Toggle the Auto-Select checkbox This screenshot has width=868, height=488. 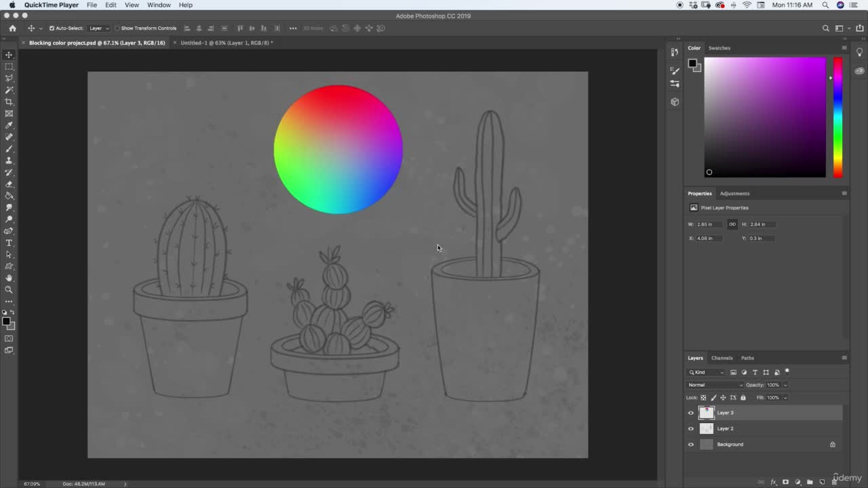pos(52,28)
